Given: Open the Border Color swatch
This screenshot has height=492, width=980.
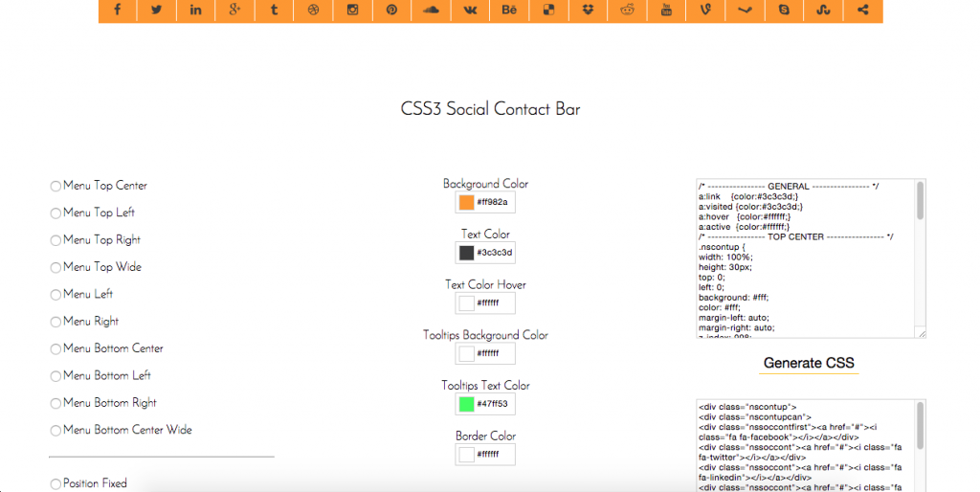Looking at the screenshot, I should (x=466, y=455).
